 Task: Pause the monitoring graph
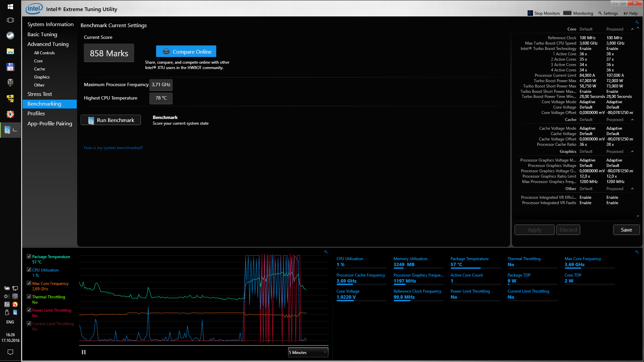pos(84,352)
